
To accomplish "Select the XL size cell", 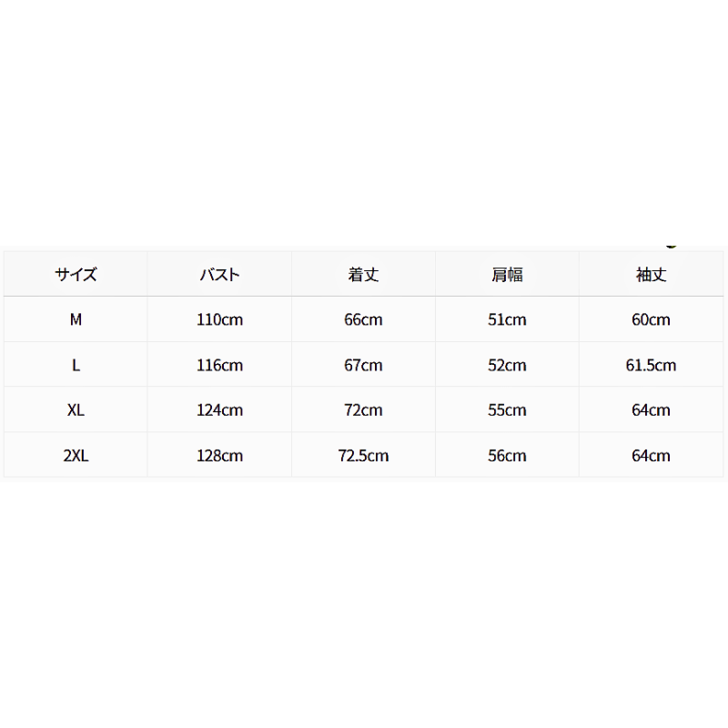I will [76, 410].
